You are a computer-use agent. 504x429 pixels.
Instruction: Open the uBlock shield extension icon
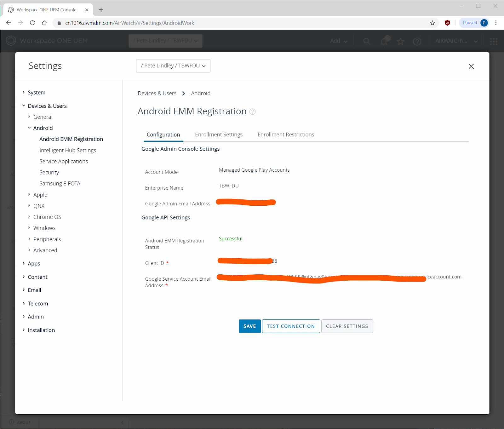coord(447,23)
